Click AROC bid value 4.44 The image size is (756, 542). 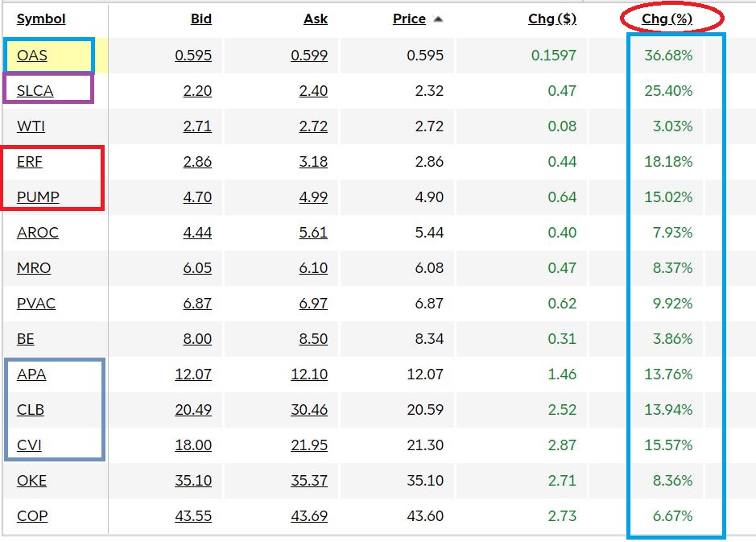tap(198, 233)
